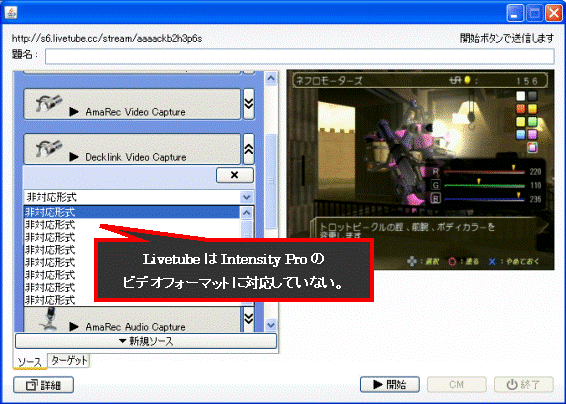Play the AmaRec Video Capture source
Image resolution: width=566 pixels, height=404 pixels.
74,112
